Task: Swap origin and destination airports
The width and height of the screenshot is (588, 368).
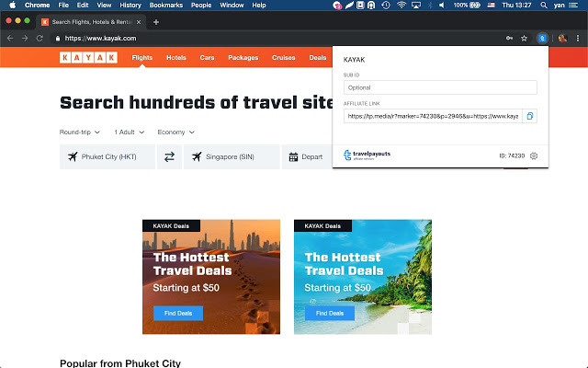Action: tap(169, 156)
